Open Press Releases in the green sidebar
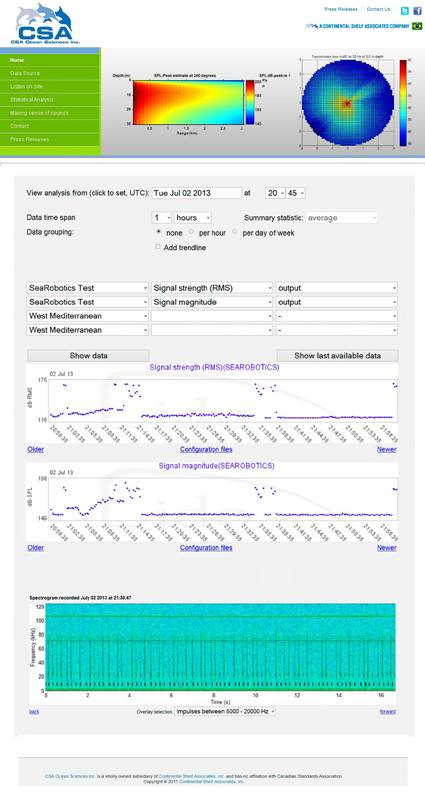Screen dimensions: 425x794 point(50,139)
